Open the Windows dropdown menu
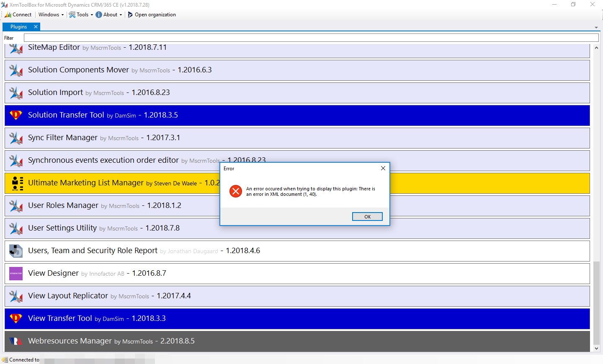Viewport: 603px width, 364px height. click(x=49, y=14)
